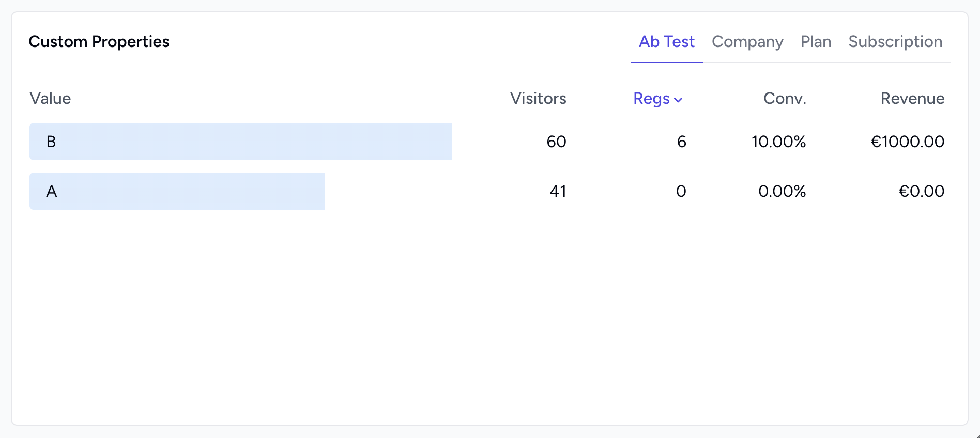The image size is (980, 438).
Task: Click the Value column header
Action: (50, 99)
